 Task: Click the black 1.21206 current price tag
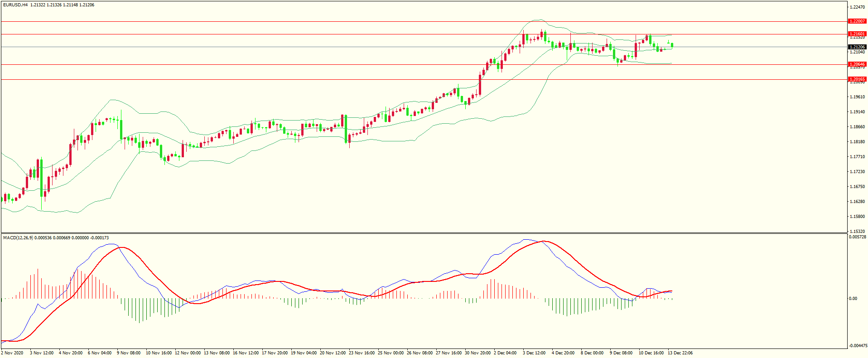857,47
